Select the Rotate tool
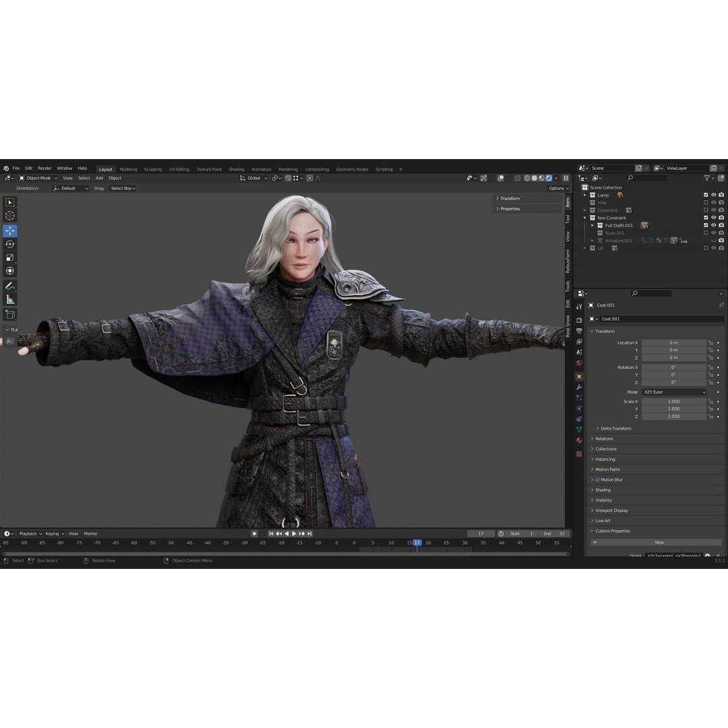The image size is (728, 728). [x=9, y=244]
